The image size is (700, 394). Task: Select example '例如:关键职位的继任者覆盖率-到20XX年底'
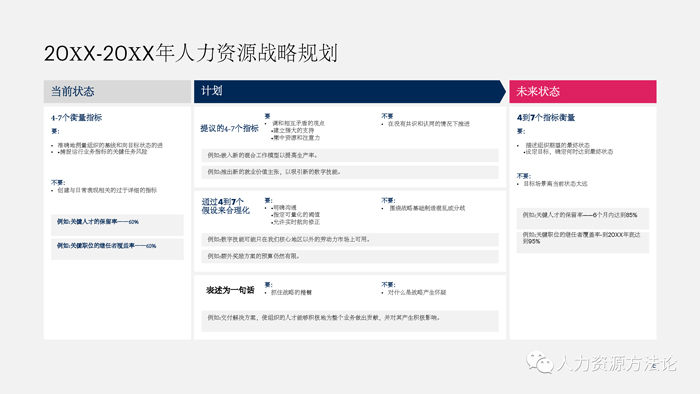click(x=583, y=242)
